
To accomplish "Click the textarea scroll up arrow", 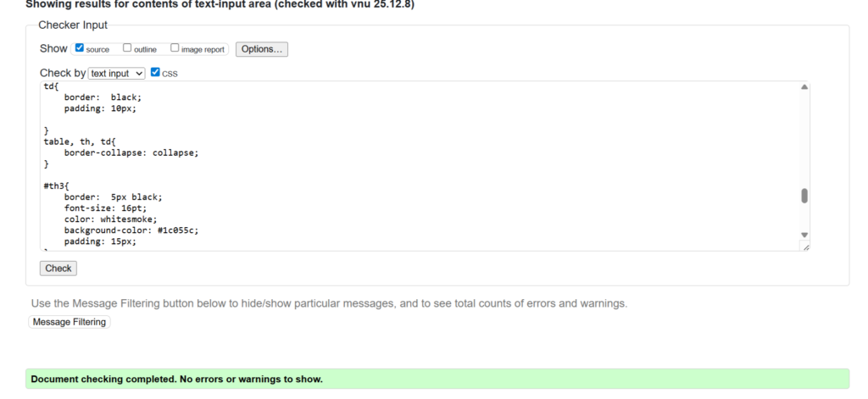I will pos(804,87).
